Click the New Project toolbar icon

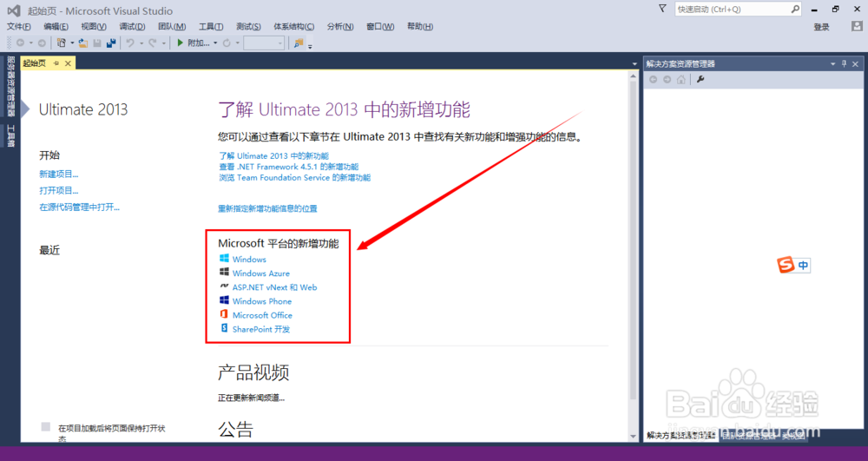pos(62,43)
